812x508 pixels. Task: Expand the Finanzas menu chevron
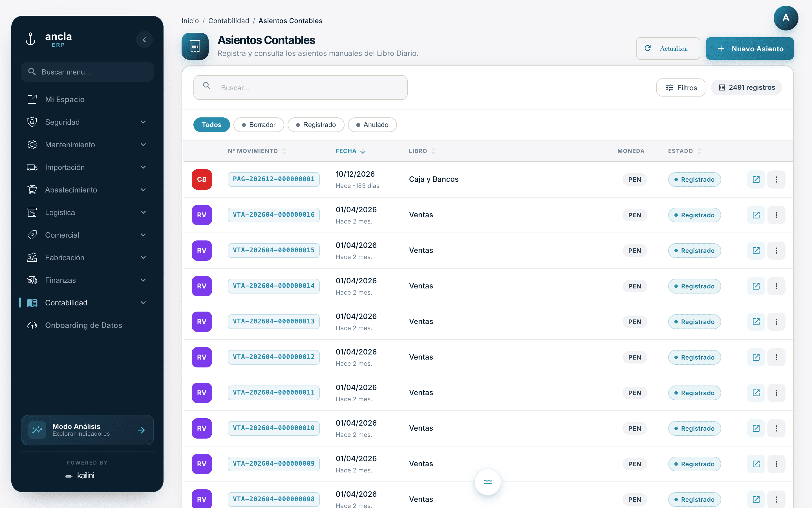coord(143,280)
